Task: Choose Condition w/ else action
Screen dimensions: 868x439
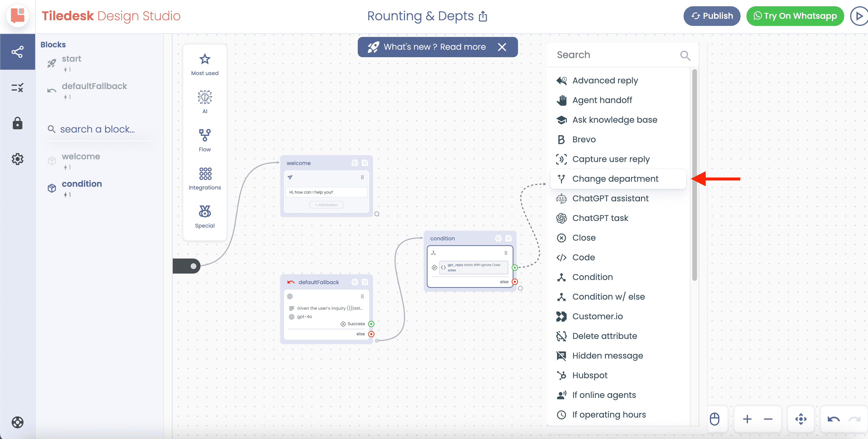Action: point(618,296)
